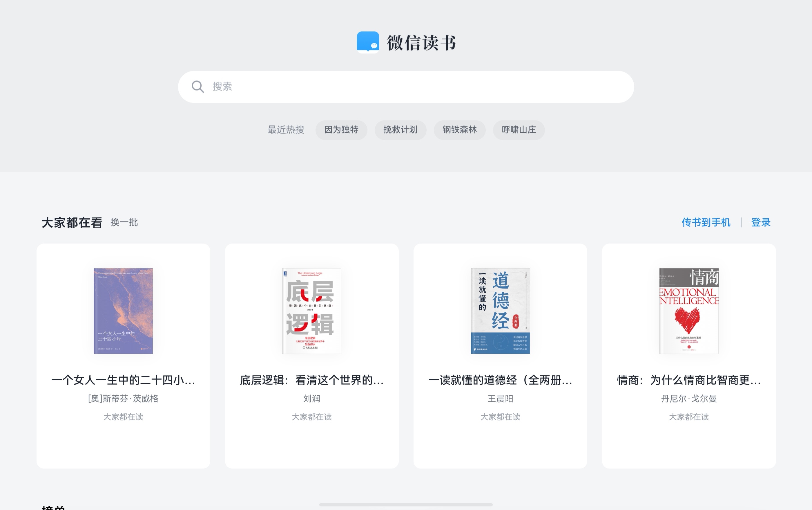The image size is (812, 510).
Task: Open cover of 一个女人一生中的二十四小时
Action: 123,311
